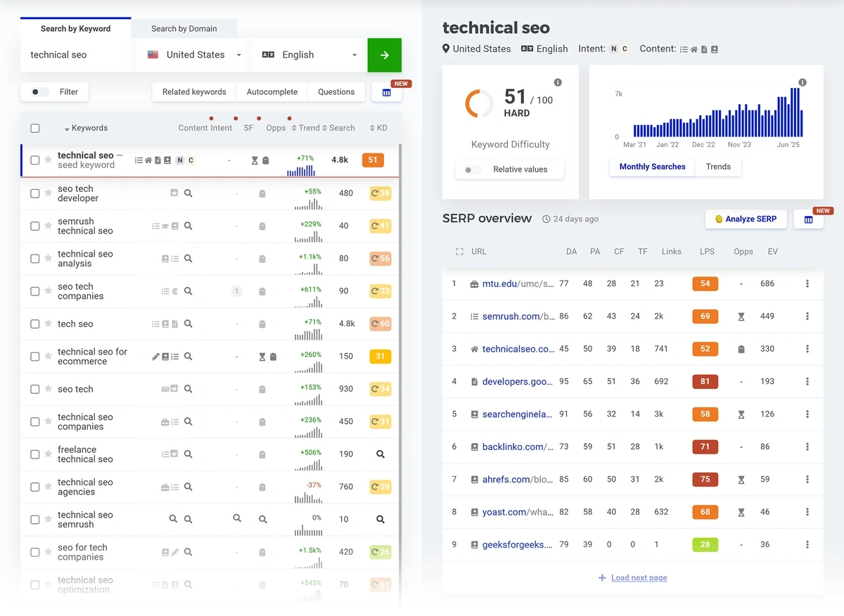
Task: Check the 'semrush technical seo' checkbox
Action: pos(35,226)
